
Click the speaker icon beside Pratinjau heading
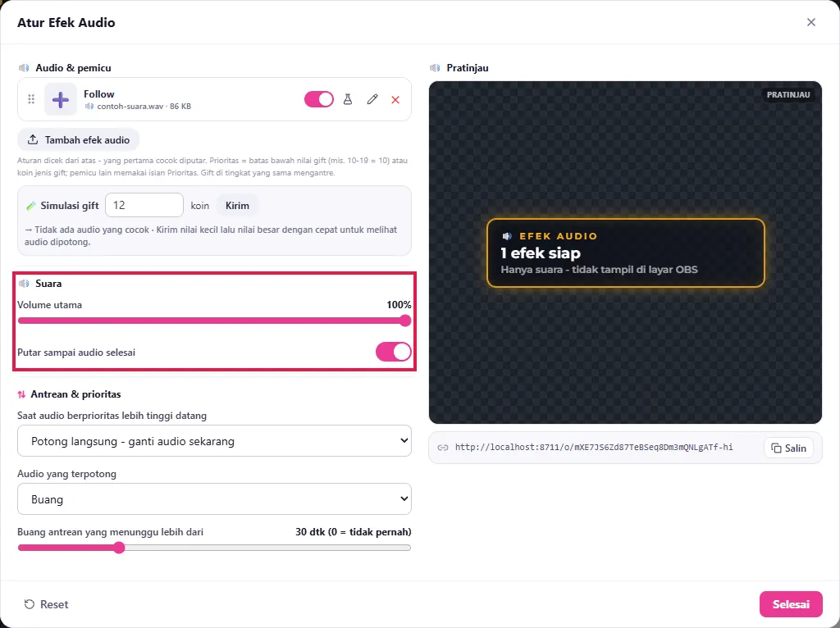435,68
